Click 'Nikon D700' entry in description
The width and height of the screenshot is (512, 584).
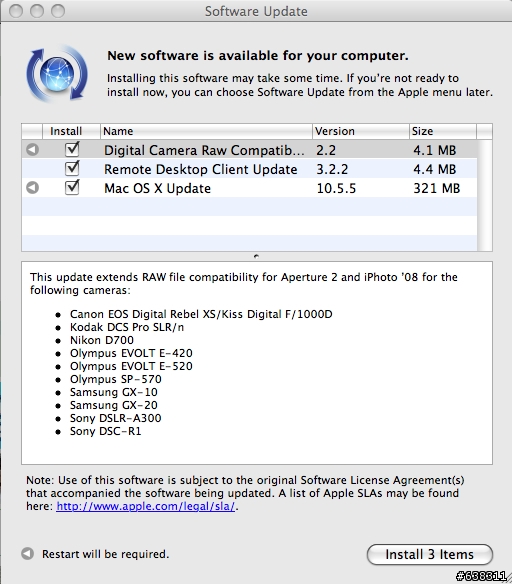[101, 340]
